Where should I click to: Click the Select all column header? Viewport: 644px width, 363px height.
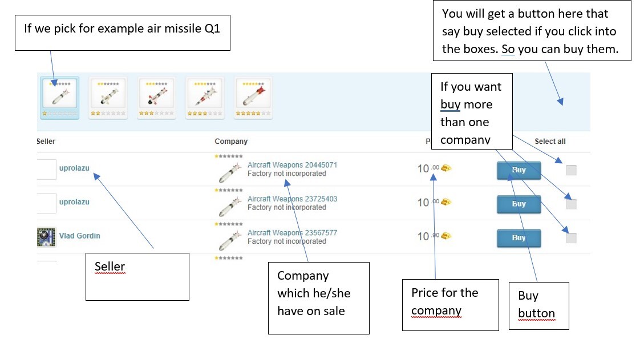click(x=550, y=142)
